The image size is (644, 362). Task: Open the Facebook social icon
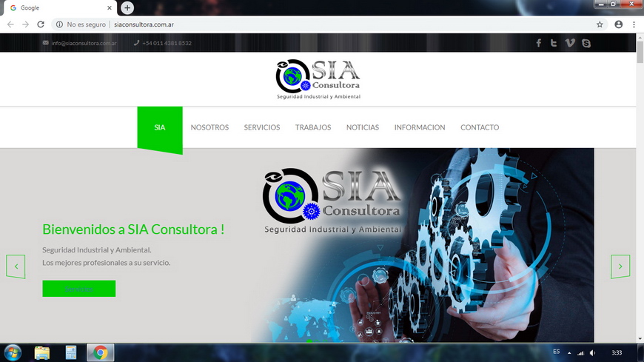539,43
